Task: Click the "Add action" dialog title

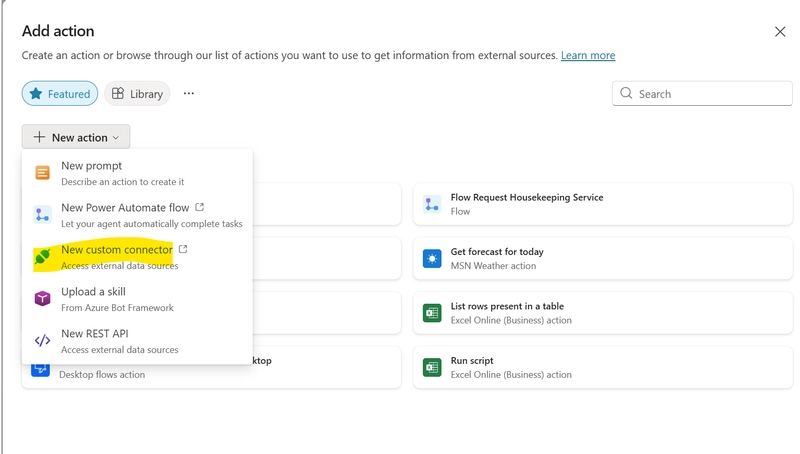Action: point(58,31)
